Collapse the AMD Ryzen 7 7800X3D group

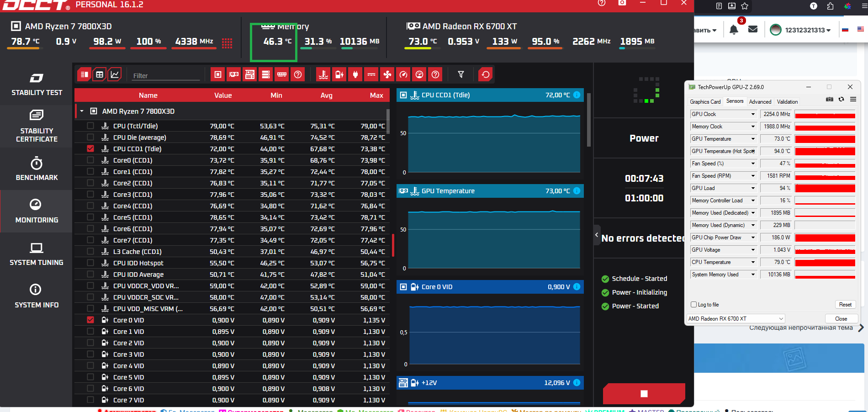pos(82,111)
